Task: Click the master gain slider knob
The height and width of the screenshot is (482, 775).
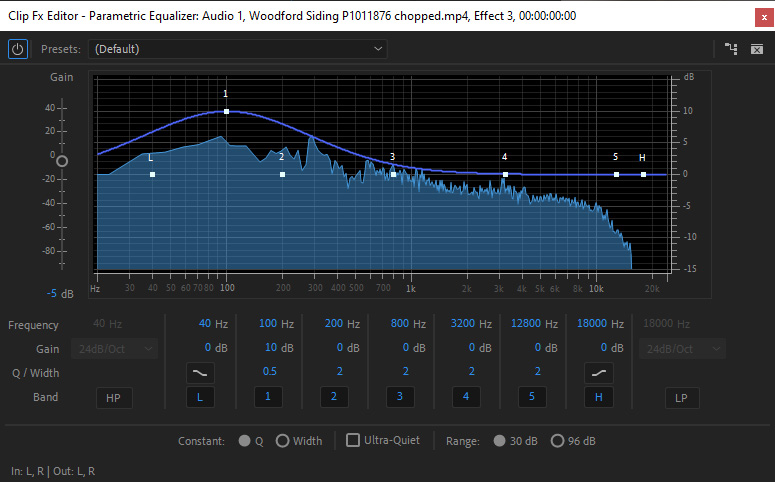Action: (62, 161)
